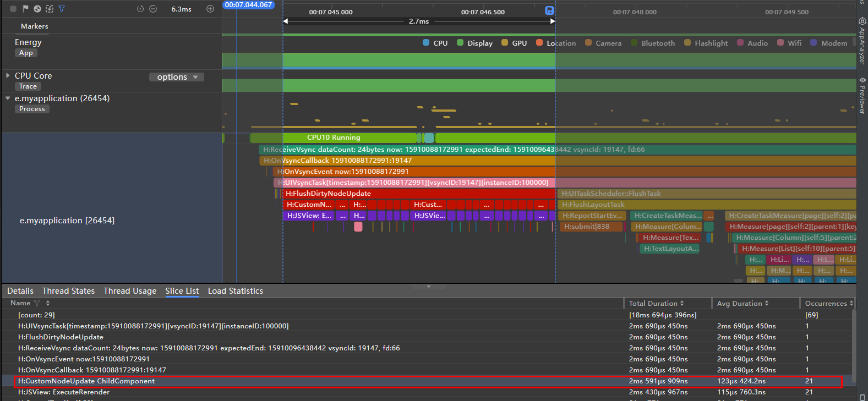Image resolution: width=868 pixels, height=401 pixels.
Task: Sort by Total Duration column arrows
Action: pyautogui.click(x=682, y=303)
